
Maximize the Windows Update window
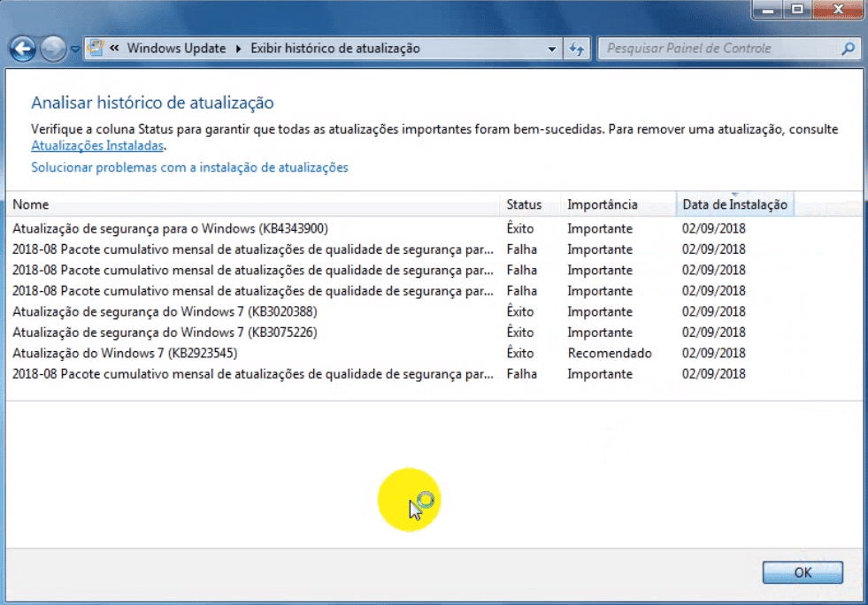point(797,10)
